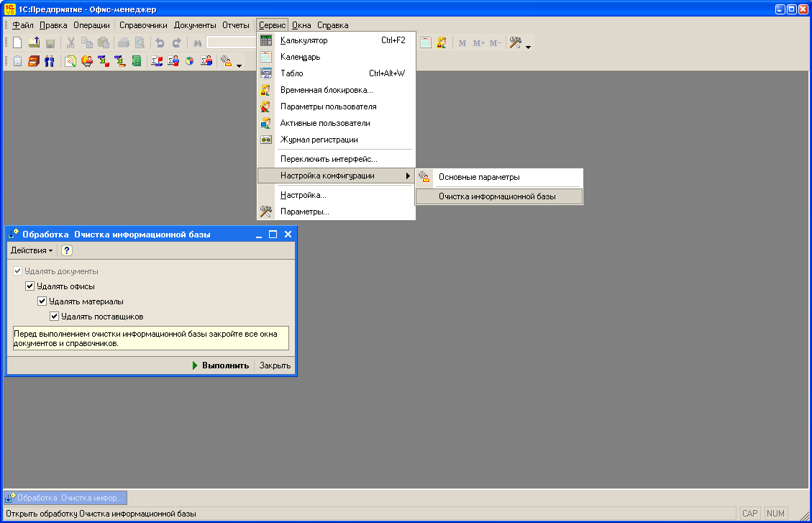The height and width of the screenshot is (523, 812).
Task: Open the Файл menu
Action: pyautogui.click(x=23, y=25)
